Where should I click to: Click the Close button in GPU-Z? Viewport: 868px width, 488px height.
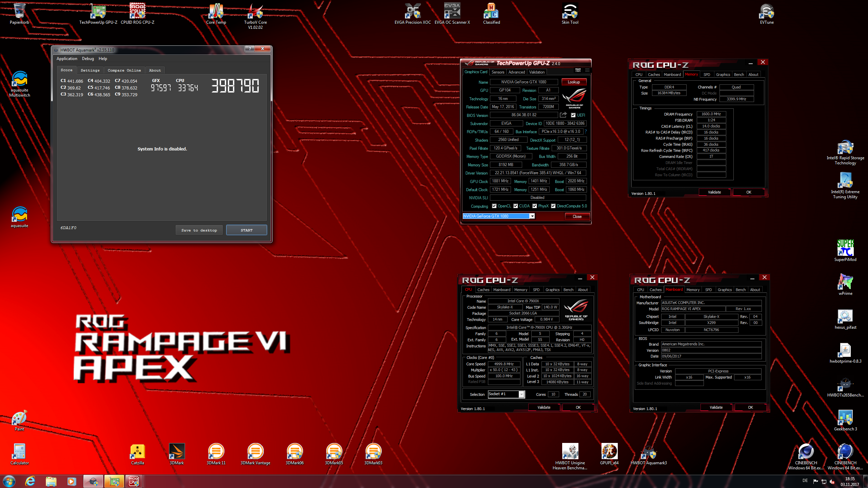[577, 216]
